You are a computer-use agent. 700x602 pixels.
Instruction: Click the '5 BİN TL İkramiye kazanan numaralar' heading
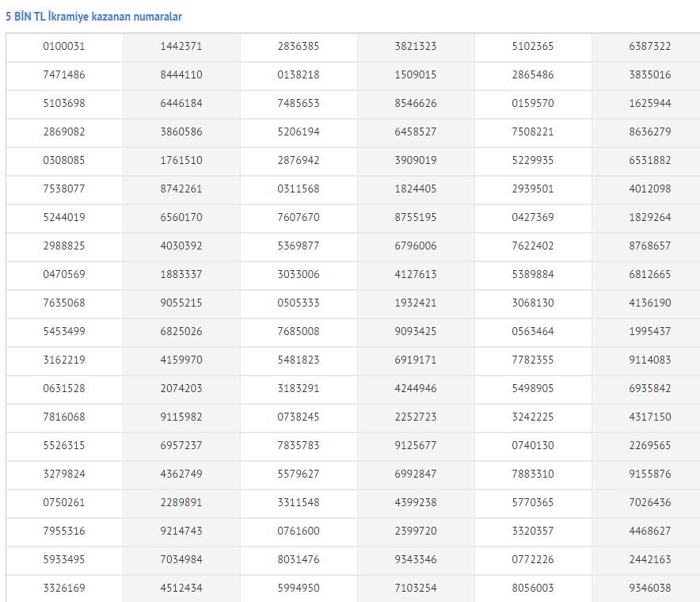tap(93, 17)
